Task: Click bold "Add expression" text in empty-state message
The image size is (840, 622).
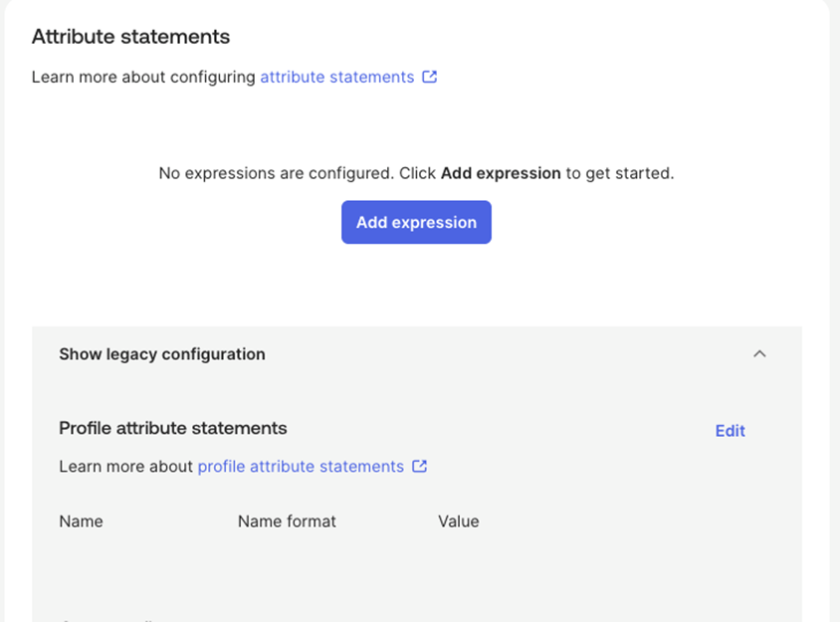Action: point(501,173)
